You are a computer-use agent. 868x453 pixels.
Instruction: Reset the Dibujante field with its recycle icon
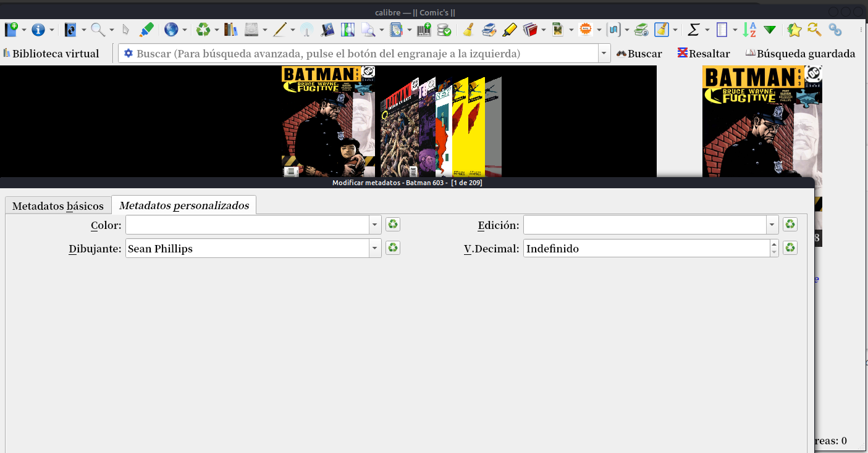click(x=392, y=248)
